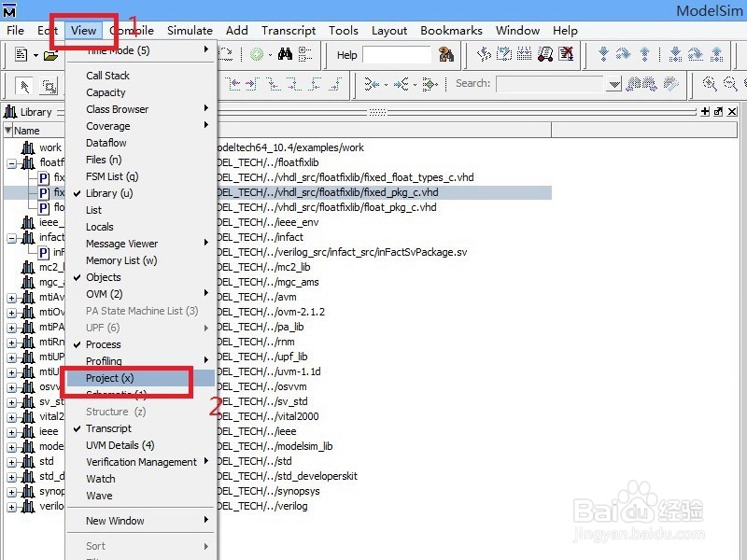
Task: Click the std_developerskit path text
Action: (288, 476)
